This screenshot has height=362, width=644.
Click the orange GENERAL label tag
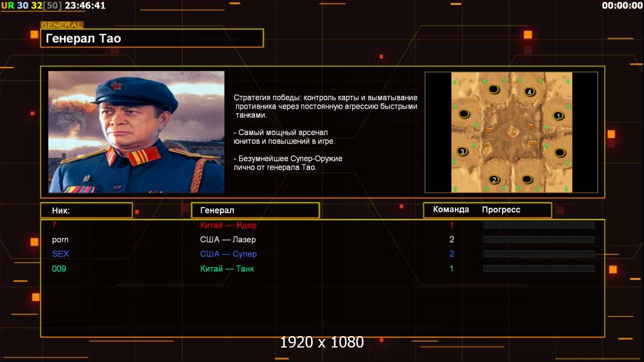tap(62, 25)
